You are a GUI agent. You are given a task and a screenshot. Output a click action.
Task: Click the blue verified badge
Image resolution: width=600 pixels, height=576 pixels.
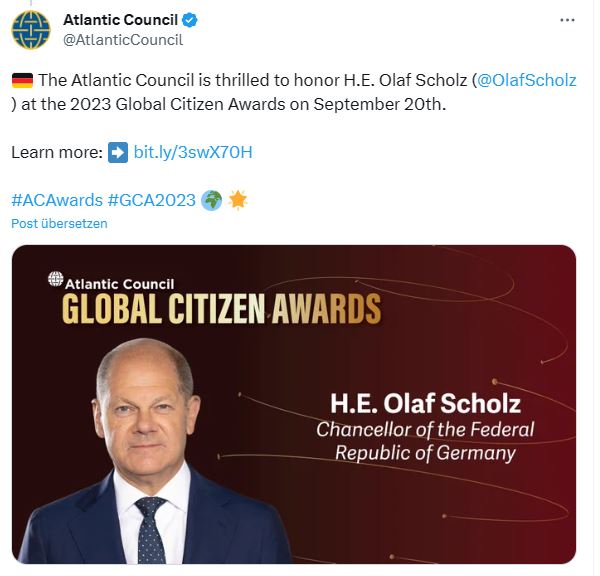191,20
